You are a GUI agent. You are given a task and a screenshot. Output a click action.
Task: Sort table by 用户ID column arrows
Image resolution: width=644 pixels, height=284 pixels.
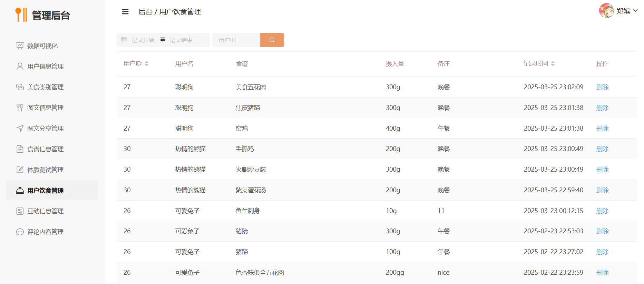147,64
